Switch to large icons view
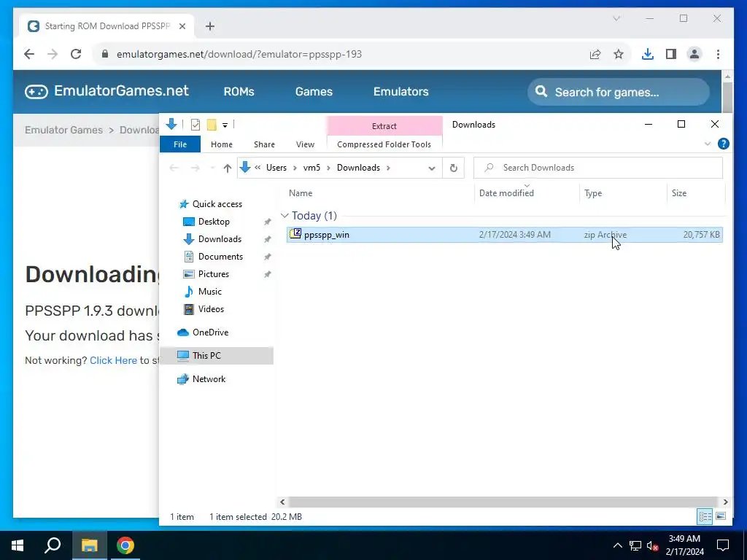This screenshot has height=560, width=747. (x=721, y=516)
